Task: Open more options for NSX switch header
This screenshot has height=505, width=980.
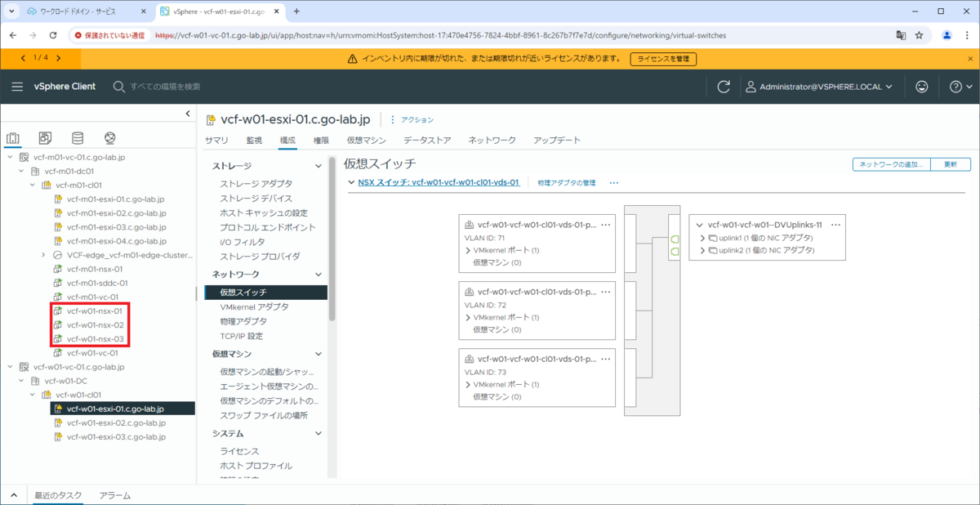Action: [x=614, y=182]
